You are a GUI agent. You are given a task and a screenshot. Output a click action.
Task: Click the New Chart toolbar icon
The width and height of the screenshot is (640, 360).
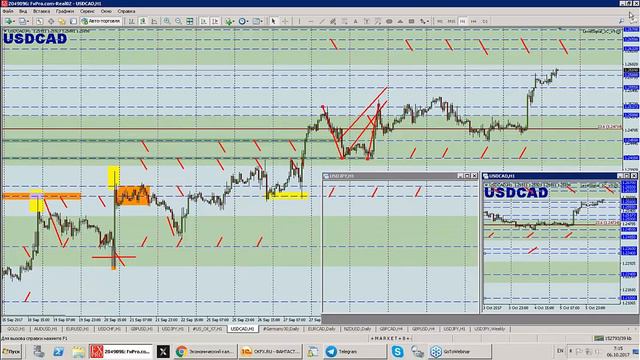click(9, 21)
